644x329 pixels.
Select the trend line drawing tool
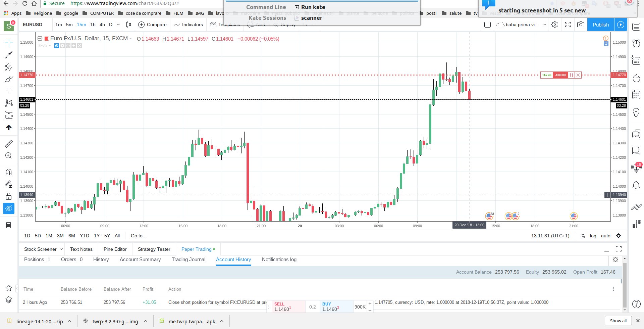point(9,55)
